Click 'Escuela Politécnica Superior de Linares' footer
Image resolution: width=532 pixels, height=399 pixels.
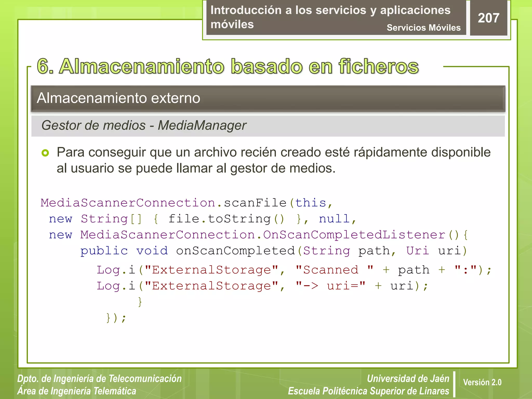[369, 391]
